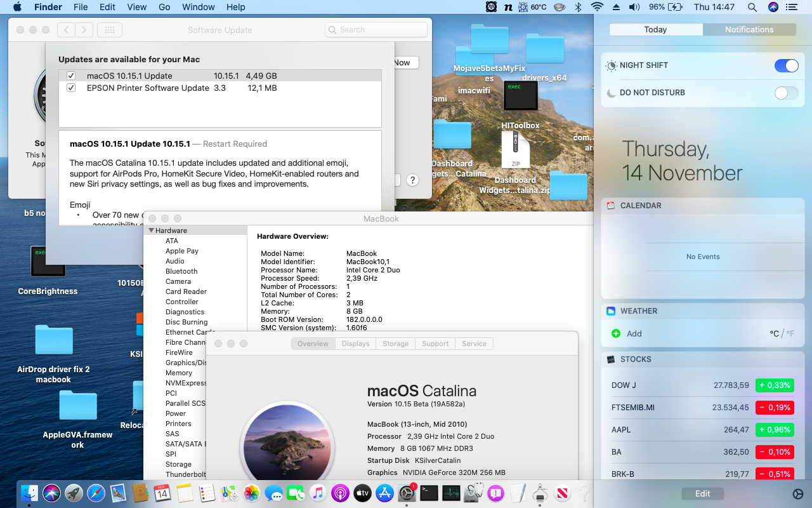Open Notification Center preferences gear
Viewport: 812px width, 508px height.
point(798,494)
